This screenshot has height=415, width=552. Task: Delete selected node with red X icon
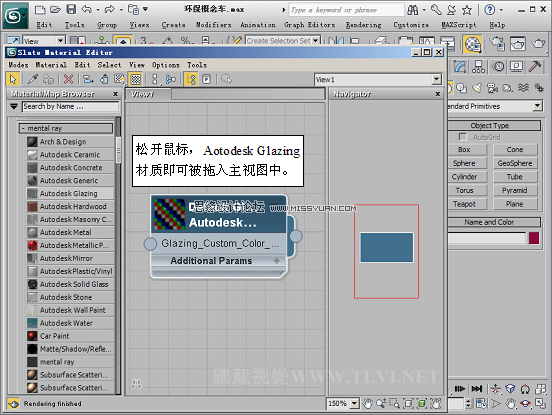click(x=68, y=79)
